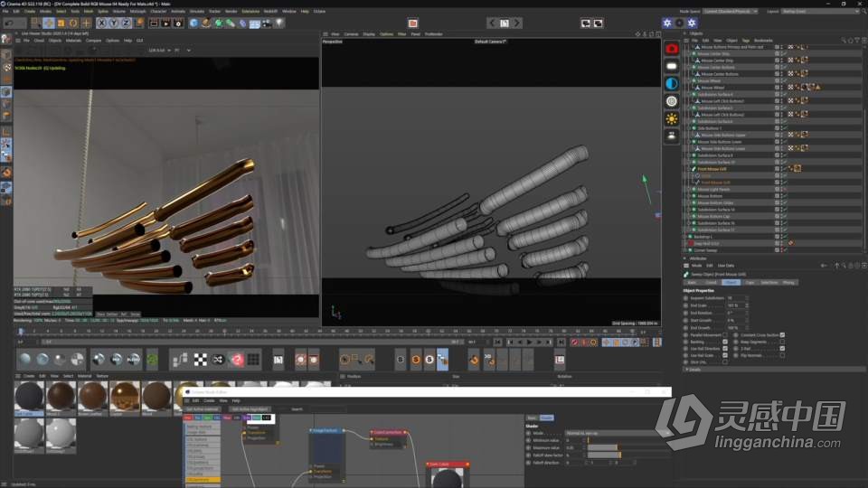Click Render View clapperboard icon
This screenshot has width=868, height=488.
[x=154, y=23]
